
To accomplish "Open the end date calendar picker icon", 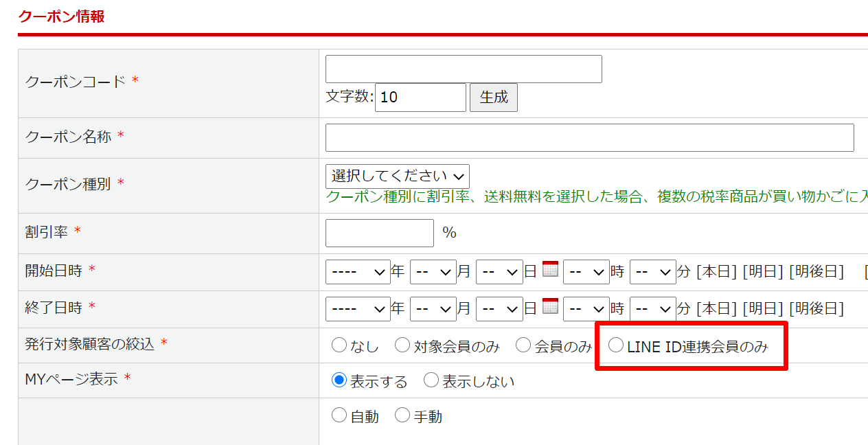I will [550, 306].
